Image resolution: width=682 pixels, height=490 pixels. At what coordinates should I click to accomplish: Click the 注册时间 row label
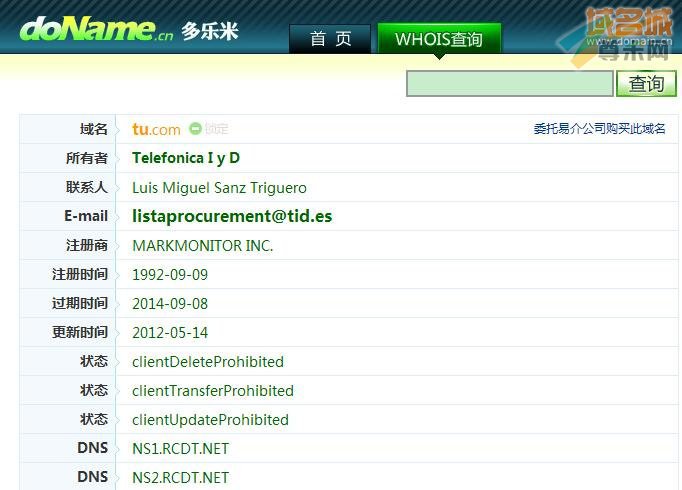(80, 274)
